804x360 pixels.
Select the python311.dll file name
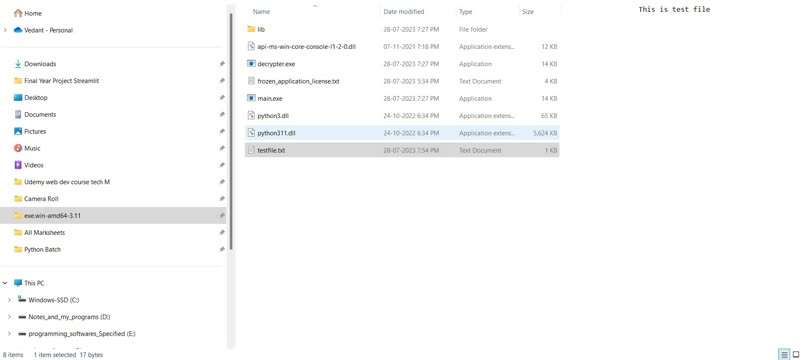[276, 133]
